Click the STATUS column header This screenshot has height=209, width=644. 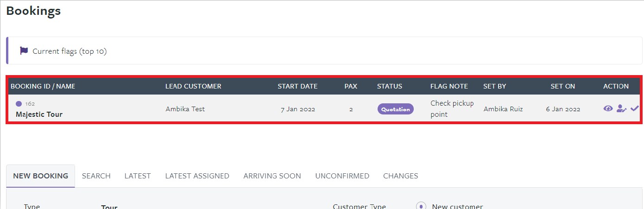click(x=390, y=86)
